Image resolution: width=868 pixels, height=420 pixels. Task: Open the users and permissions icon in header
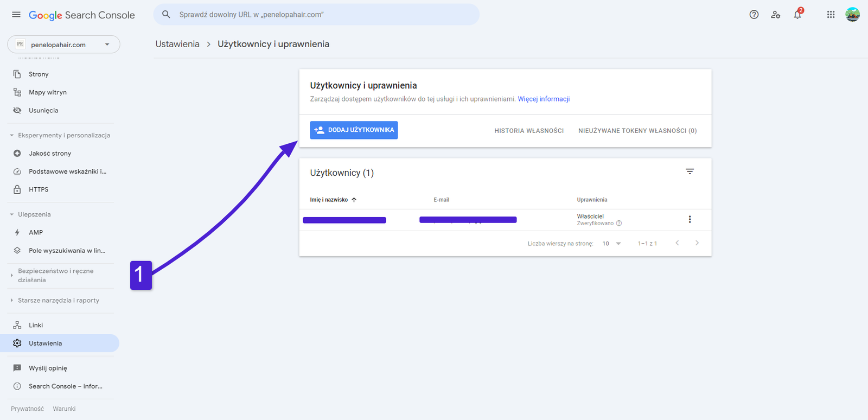click(775, 15)
